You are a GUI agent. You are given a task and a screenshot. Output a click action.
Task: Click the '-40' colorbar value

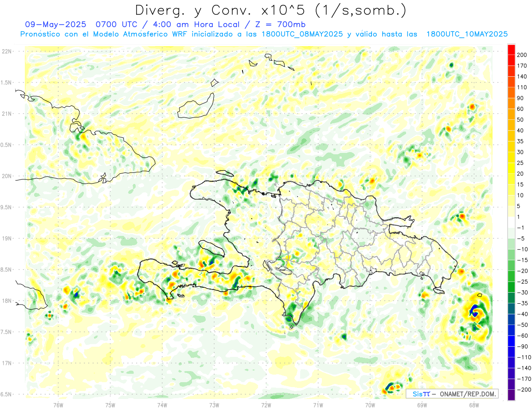(522, 314)
